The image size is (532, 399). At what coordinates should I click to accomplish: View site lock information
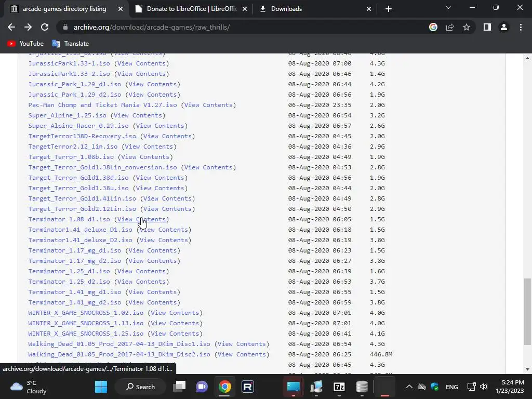coord(65,27)
